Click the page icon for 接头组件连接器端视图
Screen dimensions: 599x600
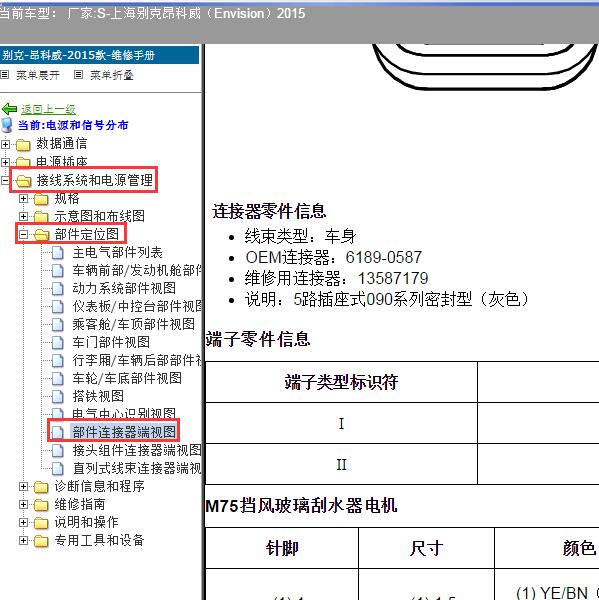pyautogui.click(x=58, y=451)
